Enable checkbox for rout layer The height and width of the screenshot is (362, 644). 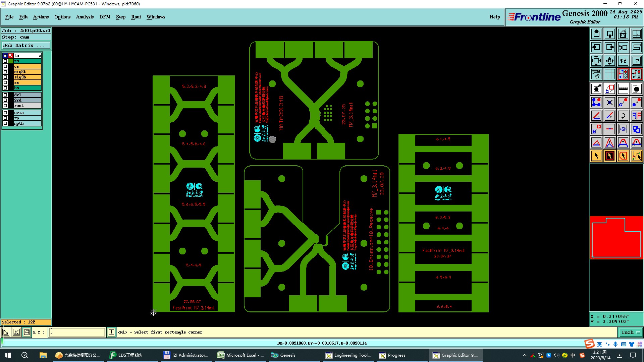point(5,106)
